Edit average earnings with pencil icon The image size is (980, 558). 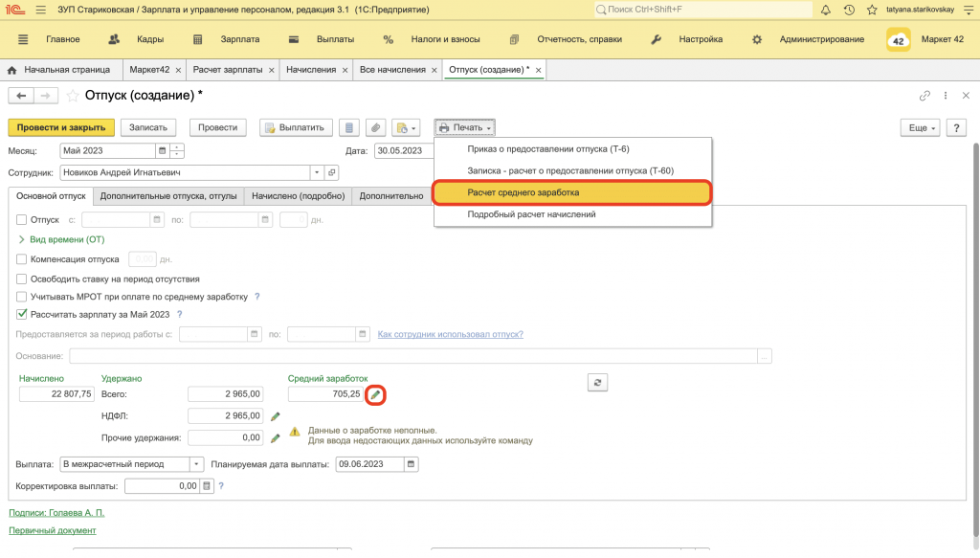(375, 395)
